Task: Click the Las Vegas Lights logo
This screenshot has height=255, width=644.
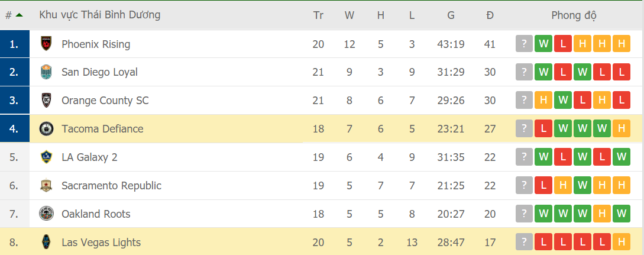Action: pyautogui.click(x=46, y=242)
